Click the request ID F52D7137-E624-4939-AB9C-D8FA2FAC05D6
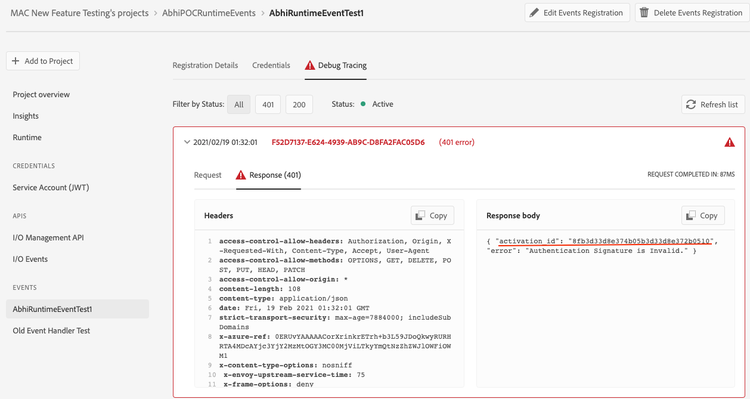750x399 pixels. 348,142
